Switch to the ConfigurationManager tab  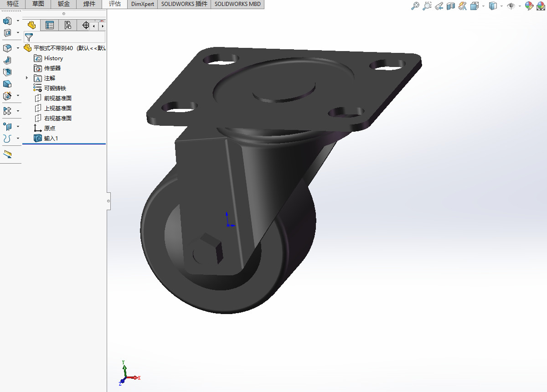[68, 26]
